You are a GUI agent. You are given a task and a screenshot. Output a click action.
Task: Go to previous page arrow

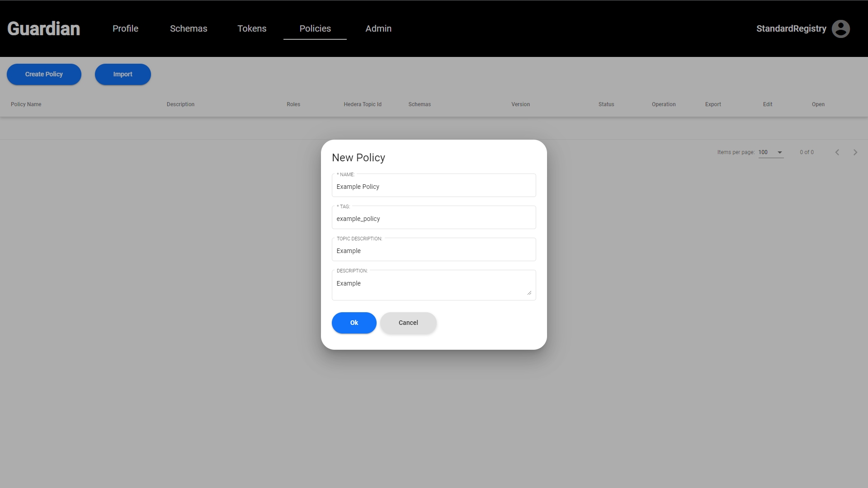(837, 152)
